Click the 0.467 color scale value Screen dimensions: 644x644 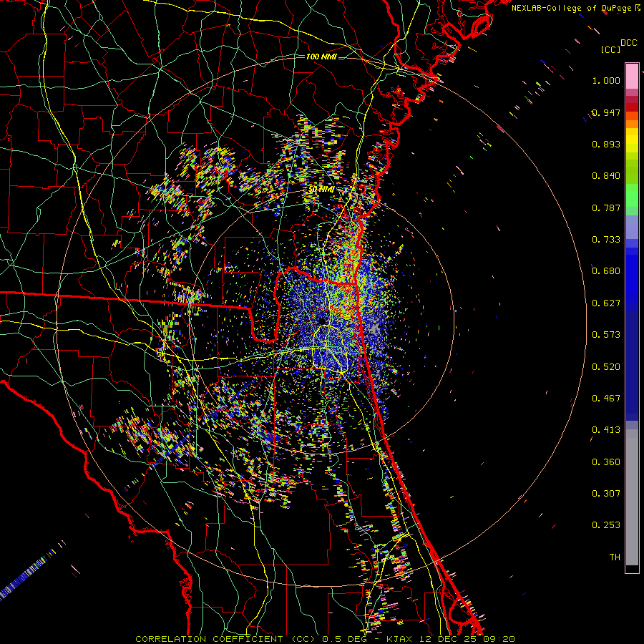[x=606, y=399]
